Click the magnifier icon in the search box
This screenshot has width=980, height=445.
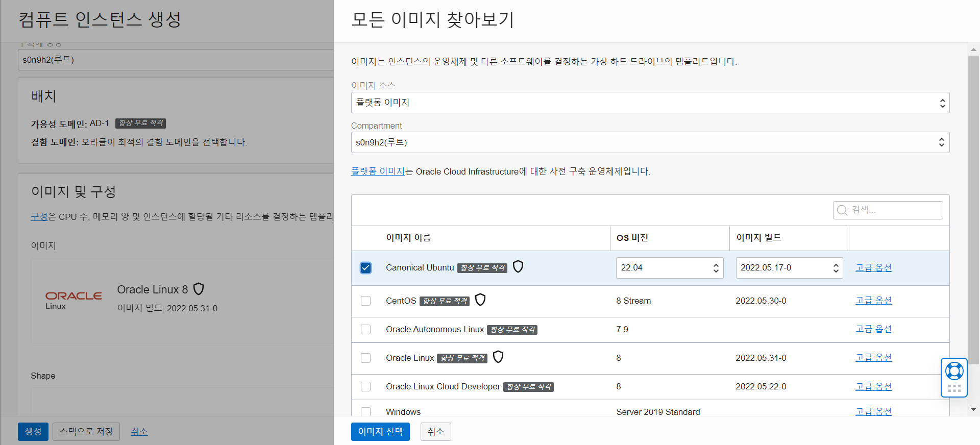coord(842,210)
